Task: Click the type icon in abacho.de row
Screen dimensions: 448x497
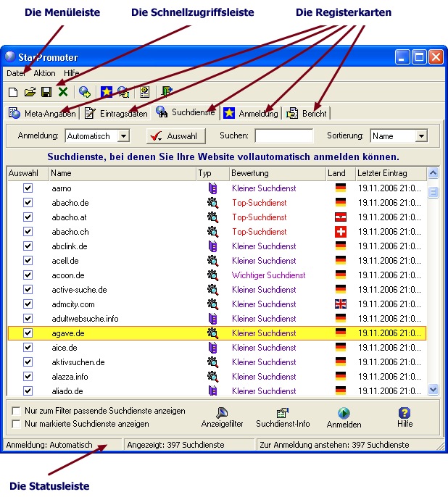Action: 212,203
